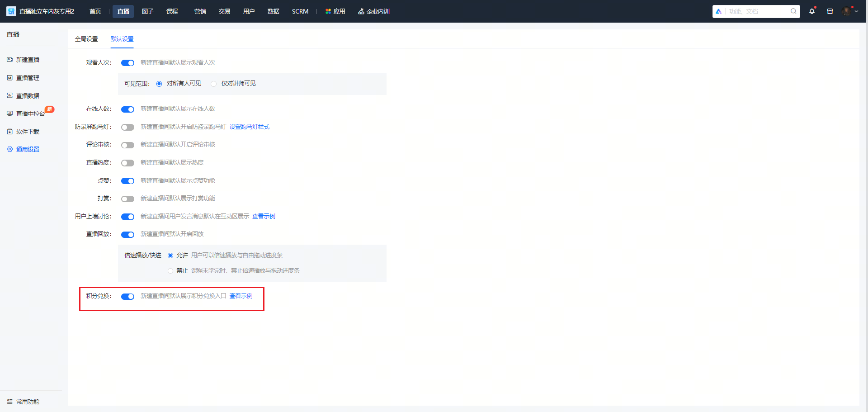The width and height of the screenshot is (868, 412).
Task: Click the 常用功能 menu icon
Action: pos(9,402)
